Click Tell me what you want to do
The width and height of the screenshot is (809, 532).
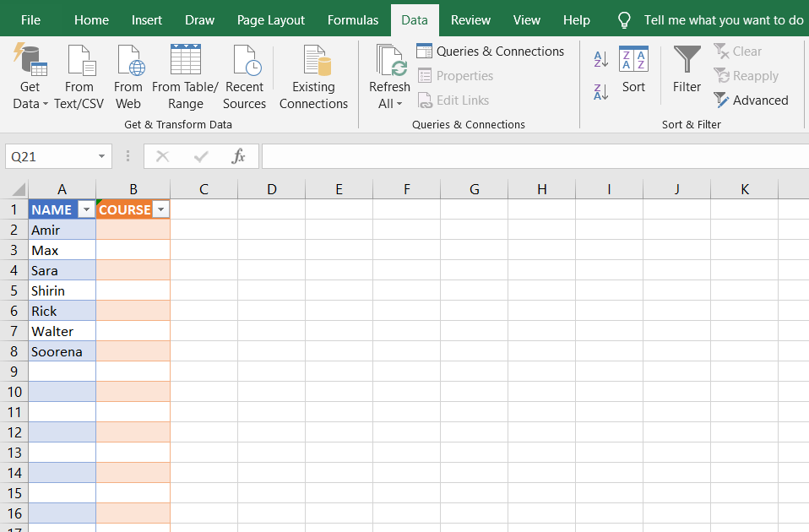pyautogui.click(x=724, y=20)
